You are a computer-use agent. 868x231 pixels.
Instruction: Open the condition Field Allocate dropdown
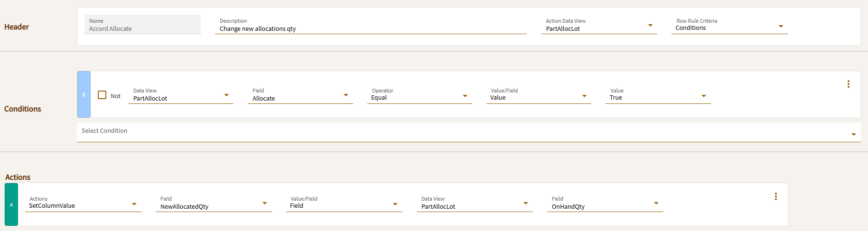tap(345, 95)
